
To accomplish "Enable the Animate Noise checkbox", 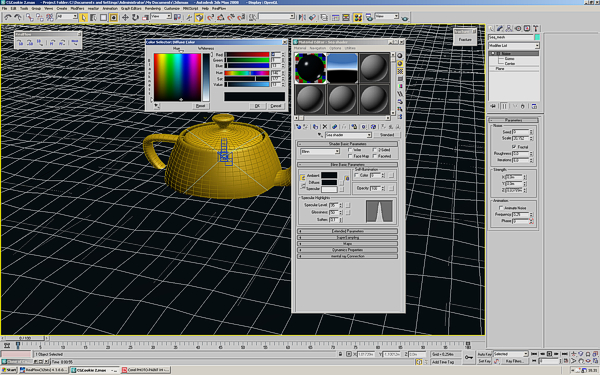I will [x=501, y=208].
